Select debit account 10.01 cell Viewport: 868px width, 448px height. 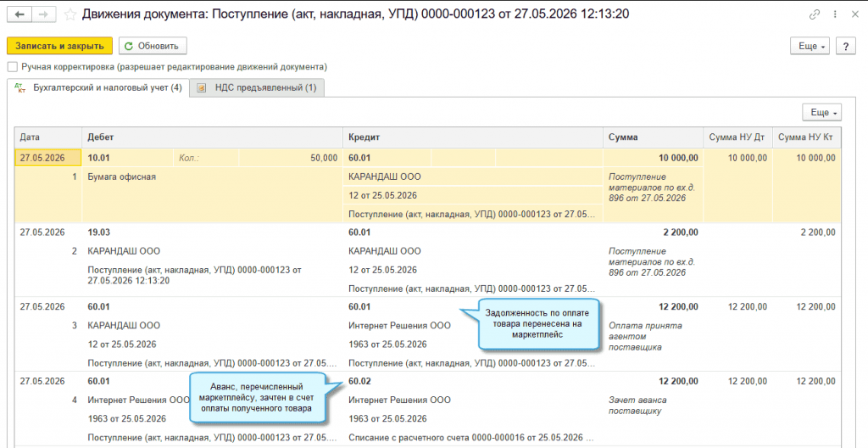pyautogui.click(x=128, y=158)
